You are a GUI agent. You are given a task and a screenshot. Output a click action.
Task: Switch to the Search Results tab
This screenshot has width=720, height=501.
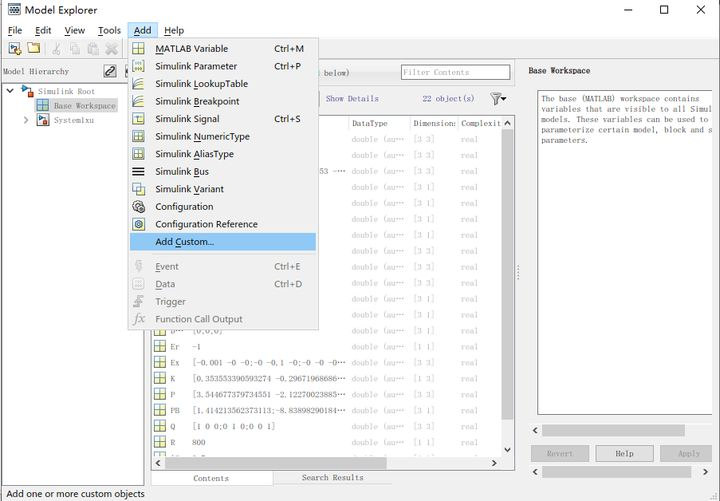[x=332, y=478]
